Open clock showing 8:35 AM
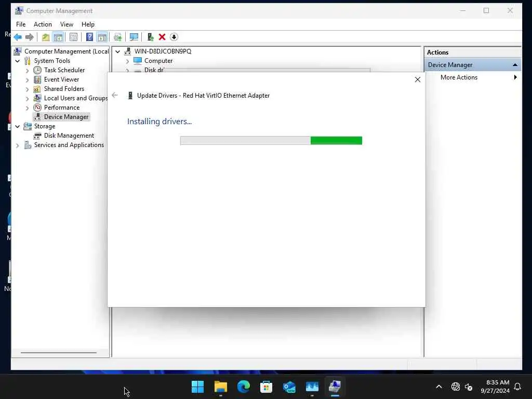The width and height of the screenshot is (532, 399). pyautogui.click(x=495, y=387)
